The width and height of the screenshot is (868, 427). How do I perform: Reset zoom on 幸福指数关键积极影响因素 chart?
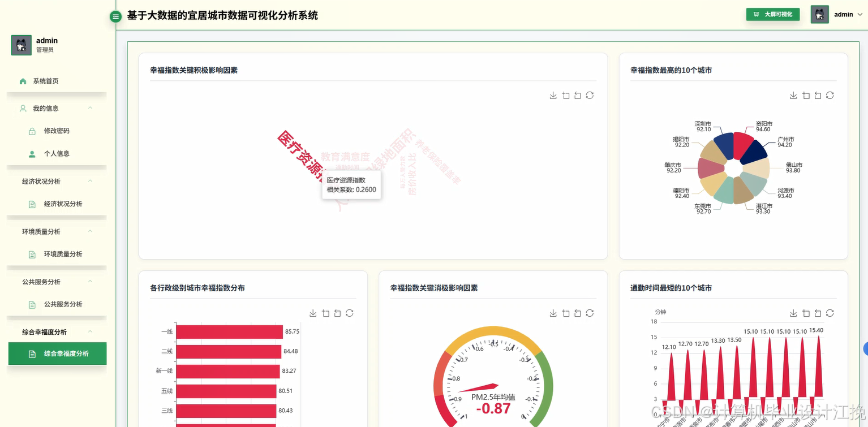pyautogui.click(x=578, y=96)
